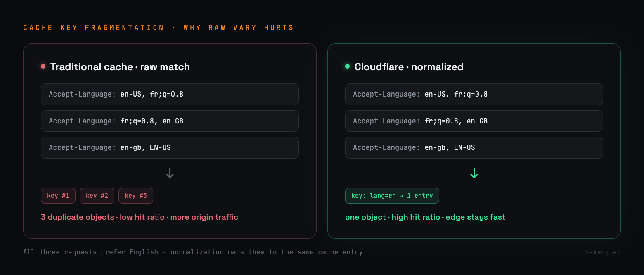The height and width of the screenshot is (275, 644).
Task: Select 'en-gb, EN-US' row in Cloudflare panel
Action: click(474, 147)
